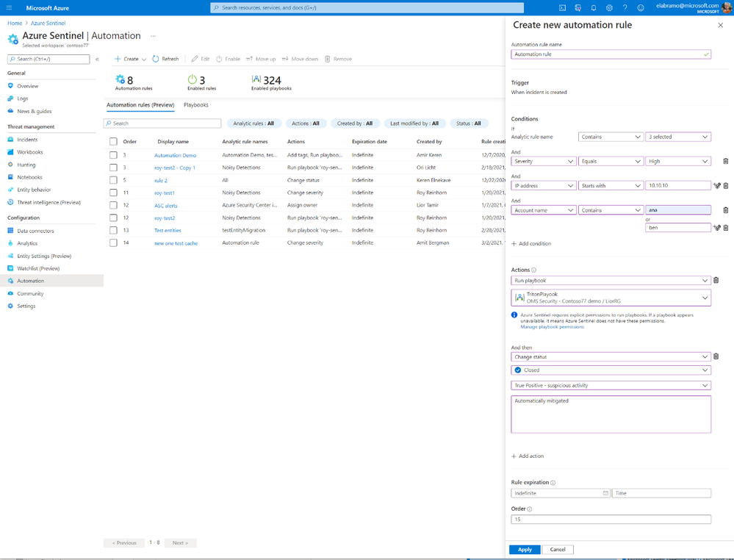Open the Manage playbook permissions link
The width and height of the screenshot is (734, 560).
click(552, 327)
